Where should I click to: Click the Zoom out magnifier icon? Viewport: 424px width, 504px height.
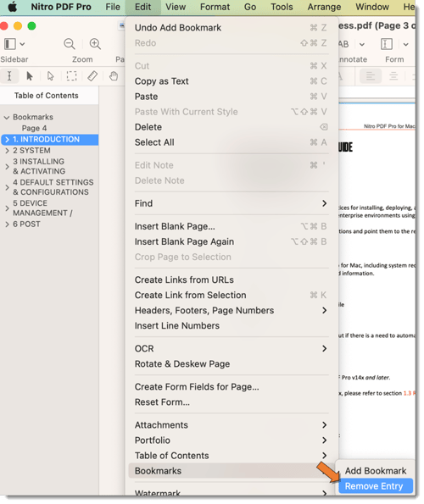tap(70, 44)
